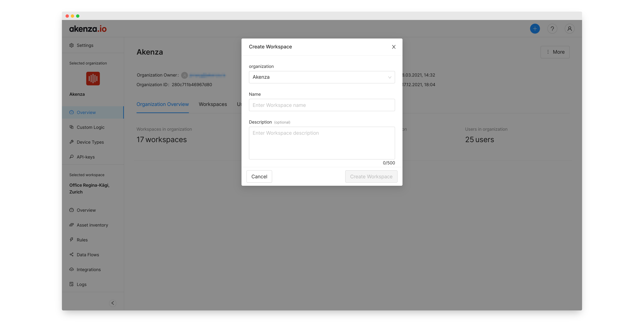Click the Data Flows share icon

pos(72,255)
